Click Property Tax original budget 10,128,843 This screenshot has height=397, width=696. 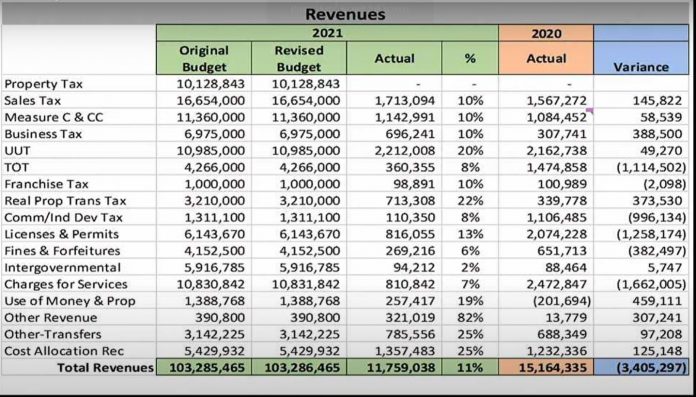[x=211, y=84]
